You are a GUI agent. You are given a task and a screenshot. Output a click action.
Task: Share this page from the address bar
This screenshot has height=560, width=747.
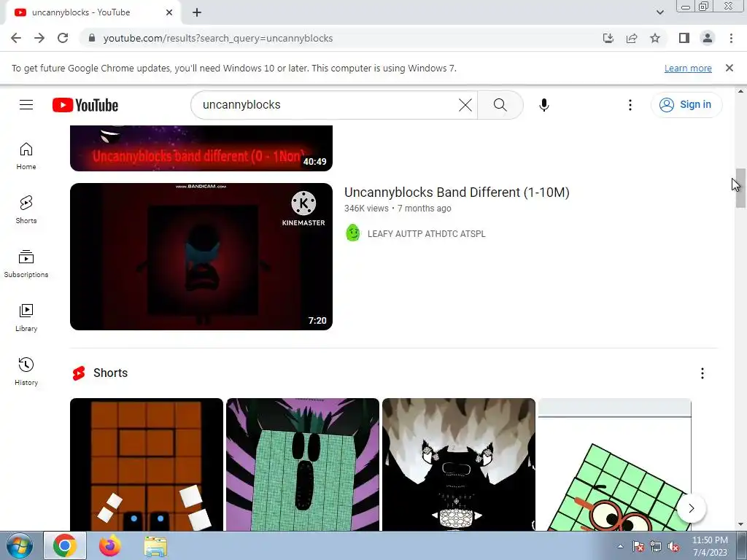point(632,38)
